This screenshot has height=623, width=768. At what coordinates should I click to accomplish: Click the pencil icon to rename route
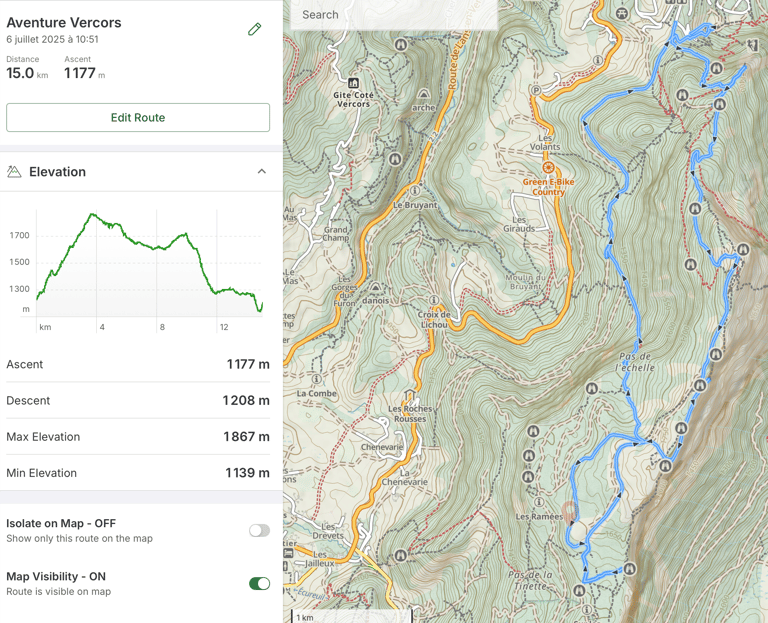tap(255, 30)
